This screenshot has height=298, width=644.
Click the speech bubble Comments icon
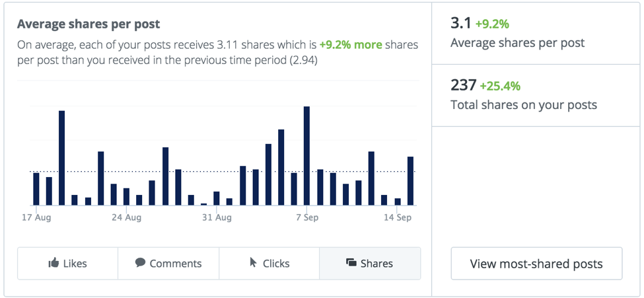point(141,263)
